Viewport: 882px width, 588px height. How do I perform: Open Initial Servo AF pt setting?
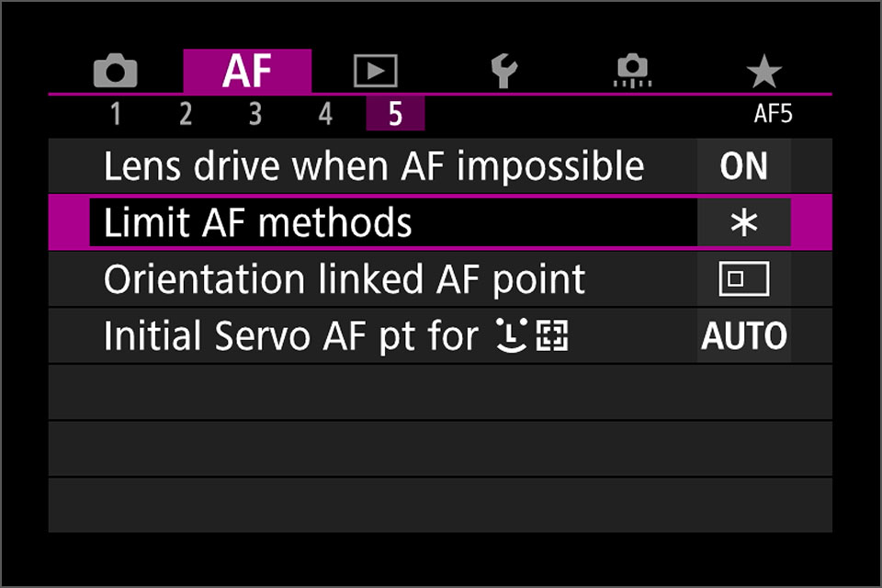pyautogui.click(x=440, y=336)
